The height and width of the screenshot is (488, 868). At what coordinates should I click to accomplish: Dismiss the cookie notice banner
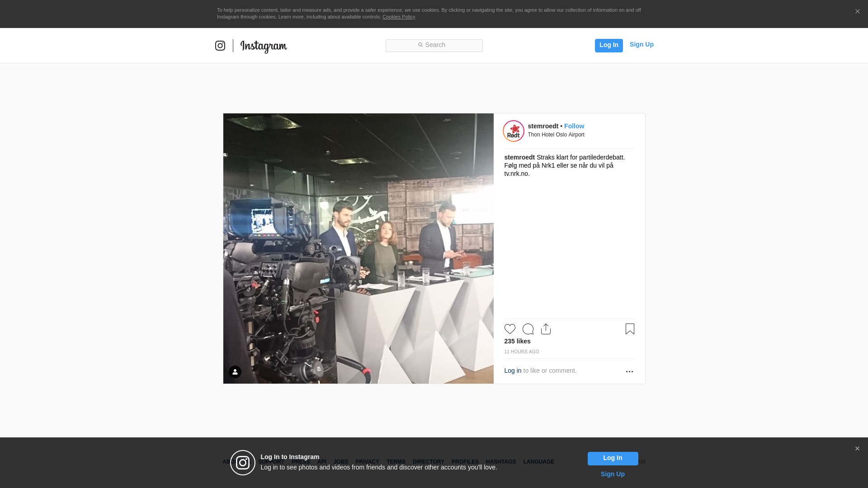[857, 12]
